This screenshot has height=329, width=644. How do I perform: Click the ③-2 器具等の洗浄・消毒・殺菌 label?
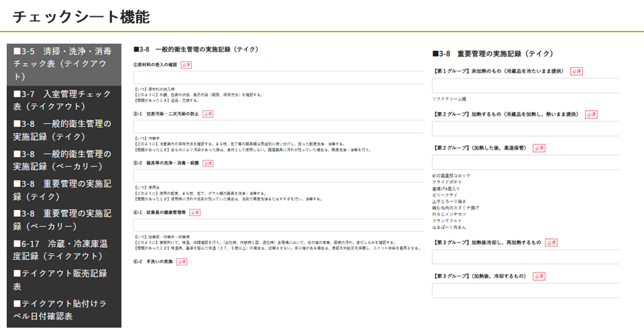click(x=166, y=163)
